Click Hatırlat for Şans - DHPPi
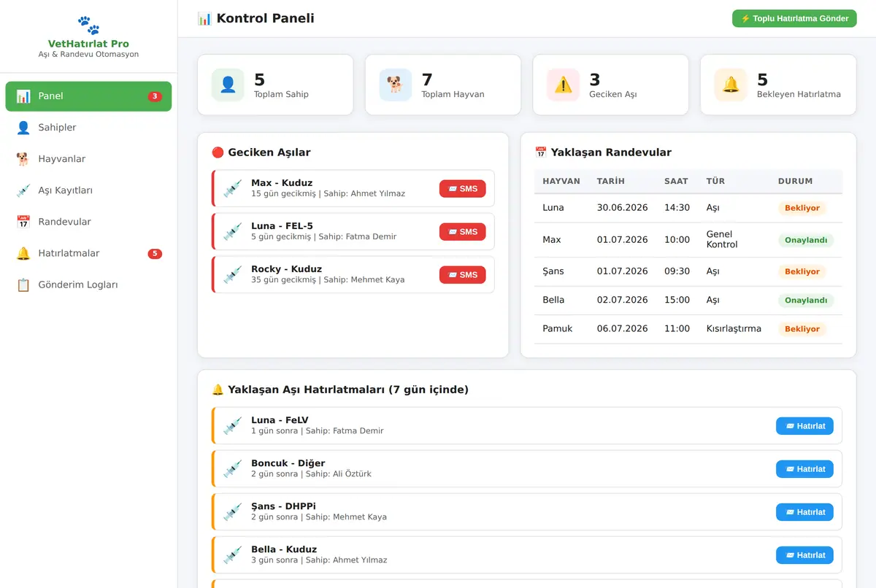 point(804,512)
